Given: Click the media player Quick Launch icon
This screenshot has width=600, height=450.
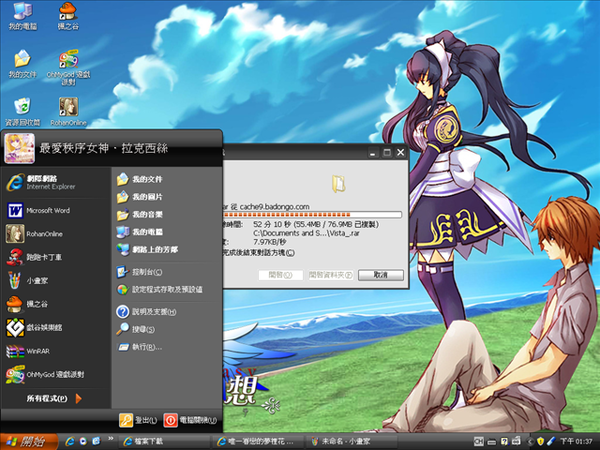Looking at the screenshot, I should (x=83, y=441).
